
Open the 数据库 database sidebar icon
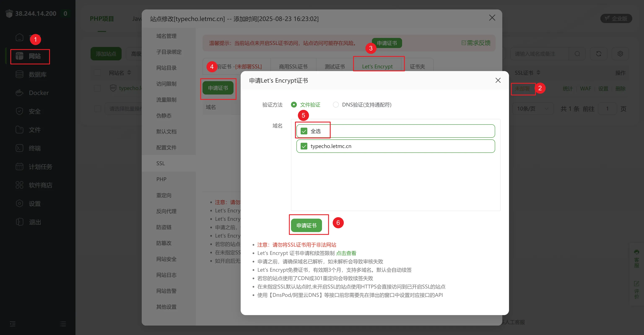tap(19, 74)
